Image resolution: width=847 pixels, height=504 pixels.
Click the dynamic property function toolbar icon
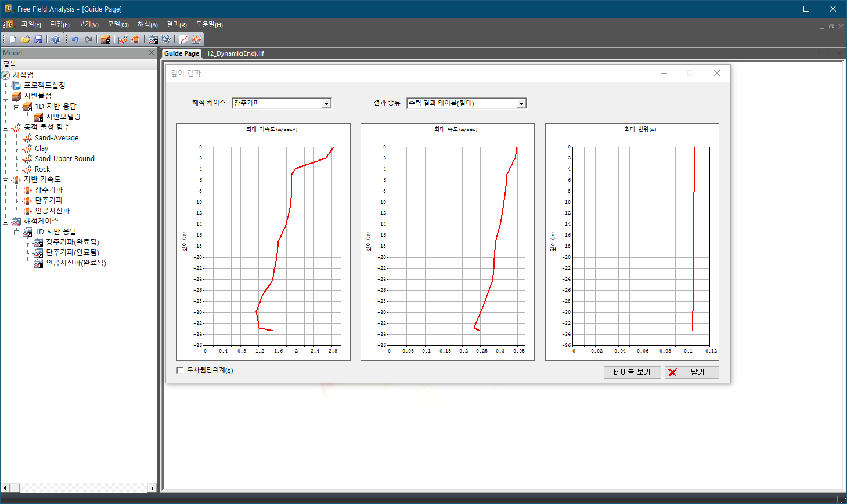click(x=123, y=39)
